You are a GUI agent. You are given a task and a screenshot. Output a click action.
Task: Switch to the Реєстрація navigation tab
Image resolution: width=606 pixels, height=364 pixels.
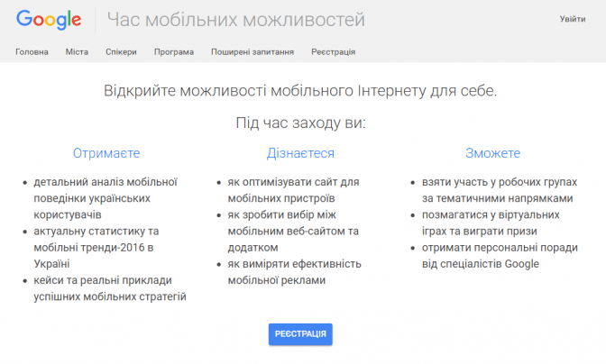click(333, 52)
